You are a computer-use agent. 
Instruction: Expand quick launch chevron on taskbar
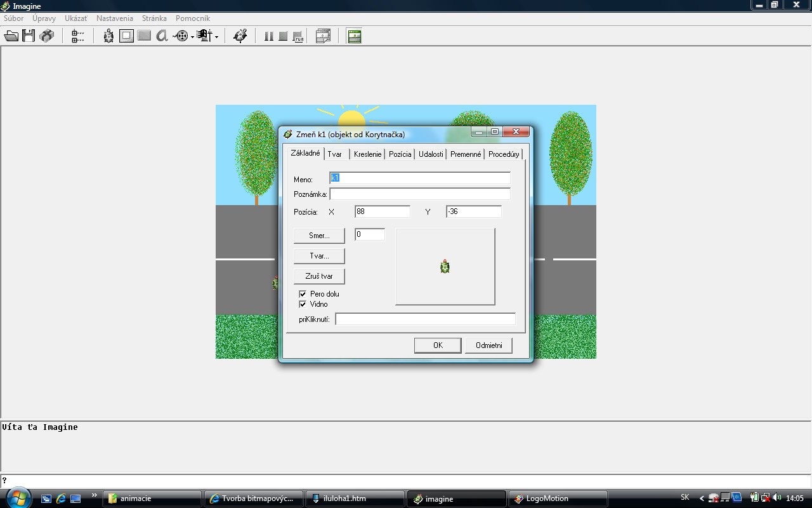click(x=95, y=496)
